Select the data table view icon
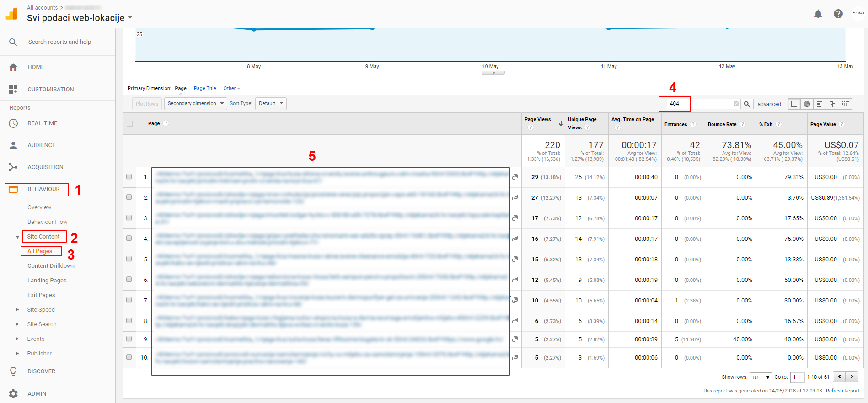This screenshot has height=403, width=868. tap(794, 104)
